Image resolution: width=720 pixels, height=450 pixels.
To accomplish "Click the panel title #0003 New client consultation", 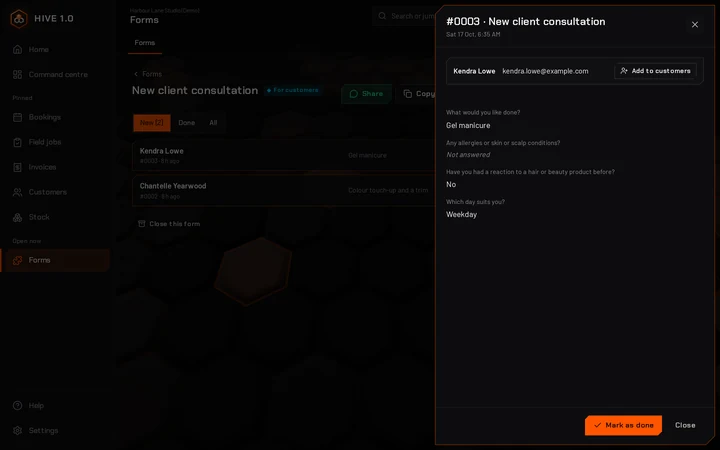I will click(x=526, y=22).
